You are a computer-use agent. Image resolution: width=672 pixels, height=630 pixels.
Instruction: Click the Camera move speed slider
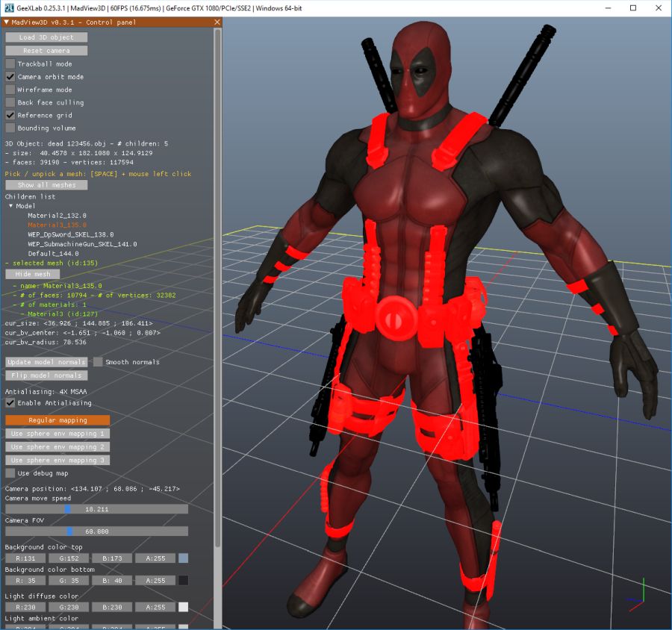coord(96,509)
